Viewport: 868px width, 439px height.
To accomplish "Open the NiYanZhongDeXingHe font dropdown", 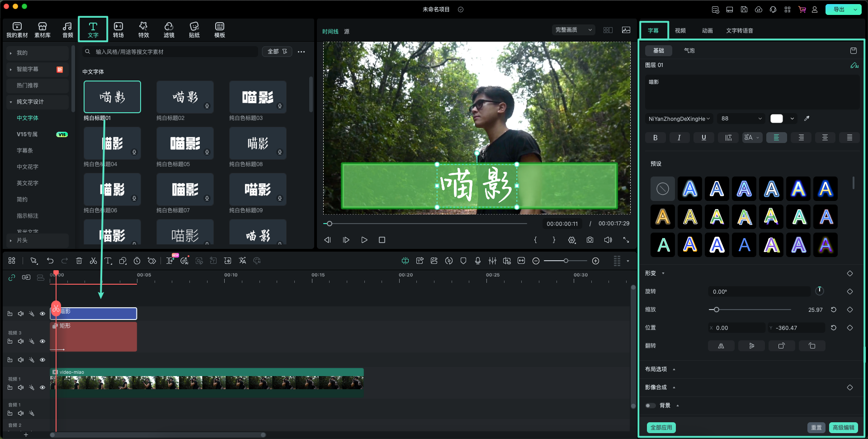I will [x=679, y=119].
